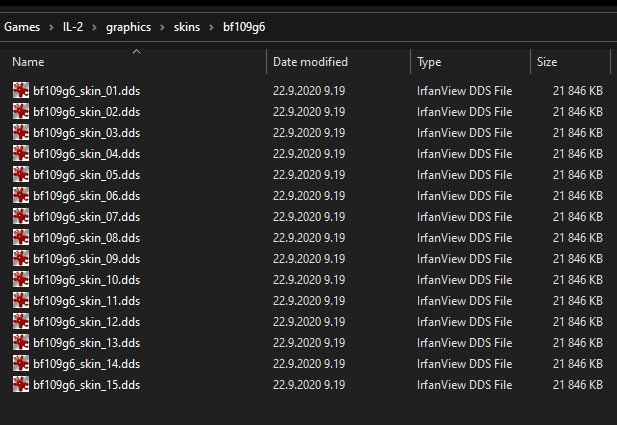Open the graphics breadcrumb folder
The image size is (617, 425).
click(x=128, y=27)
